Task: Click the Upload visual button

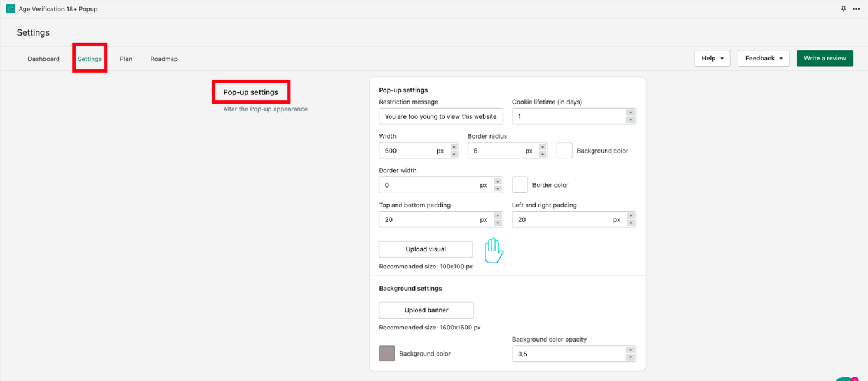Action: 426,249
